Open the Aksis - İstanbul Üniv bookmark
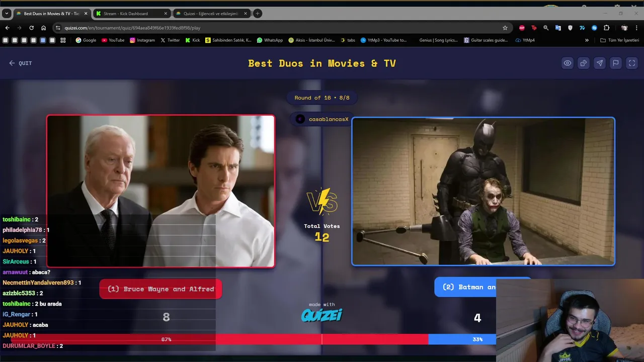The height and width of the screenshot is (362, 644). [x=311, y=40]
